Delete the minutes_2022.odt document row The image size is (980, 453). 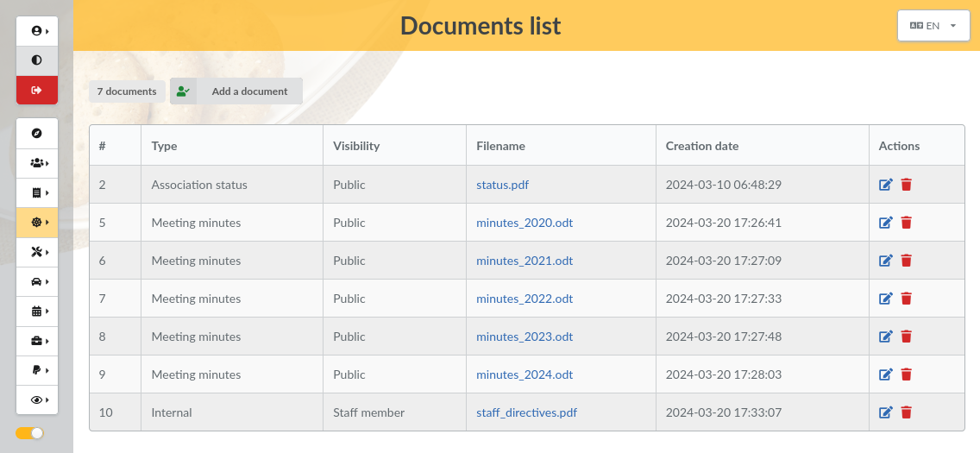[x=906, y=299]
